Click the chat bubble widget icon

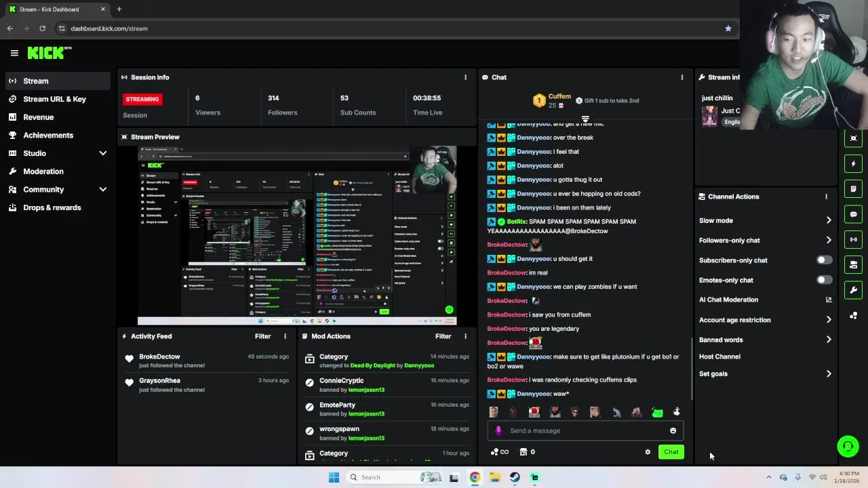click(x=853, y=214)
